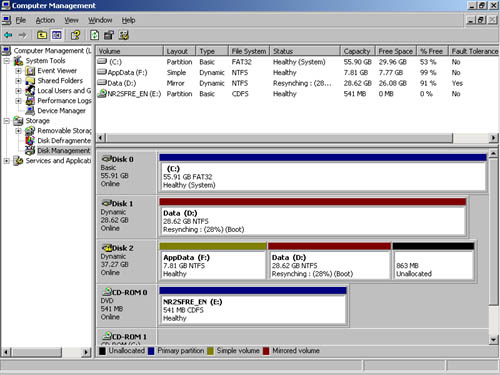Collapse the System Tools tree node
500x375 pixels.
(x=7, y=61)
